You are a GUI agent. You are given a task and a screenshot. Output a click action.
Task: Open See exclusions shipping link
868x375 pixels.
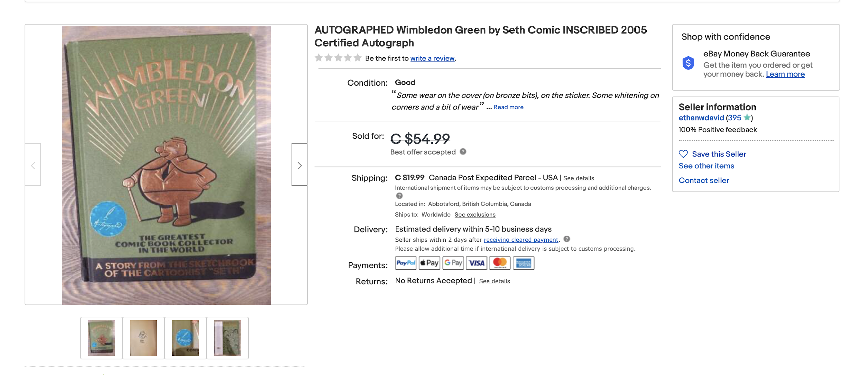click(x=475, y=215)
